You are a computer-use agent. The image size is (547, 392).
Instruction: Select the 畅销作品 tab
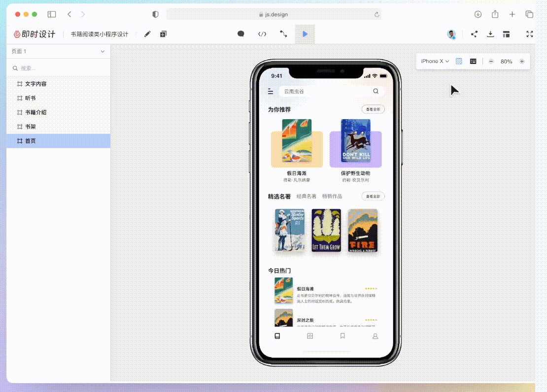[x=332, y=196]
